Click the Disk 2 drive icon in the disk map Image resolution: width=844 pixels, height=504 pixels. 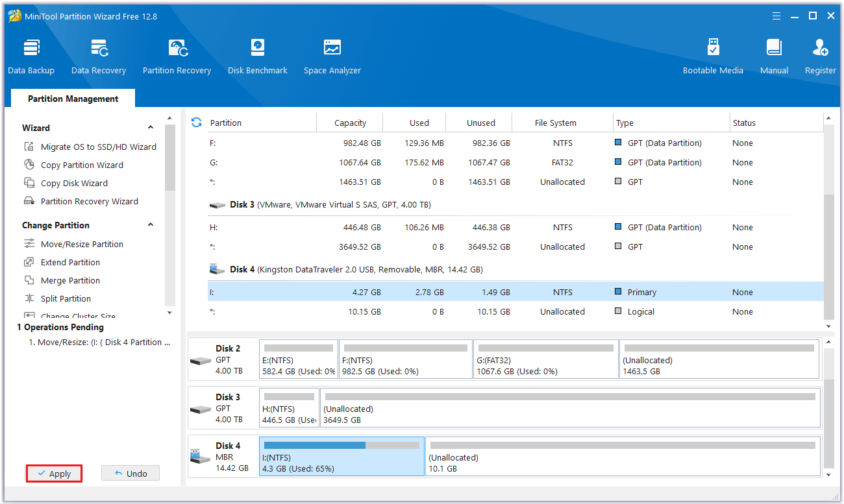pos(201,360)
